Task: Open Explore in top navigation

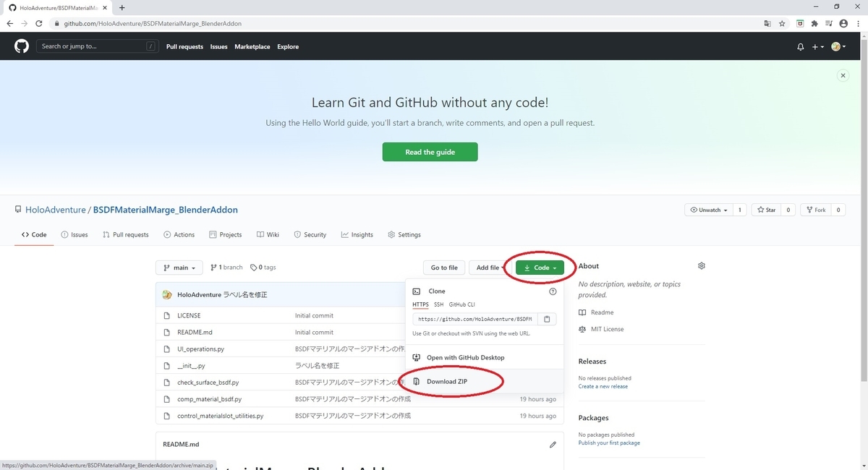Action: [x=288, y=46]
